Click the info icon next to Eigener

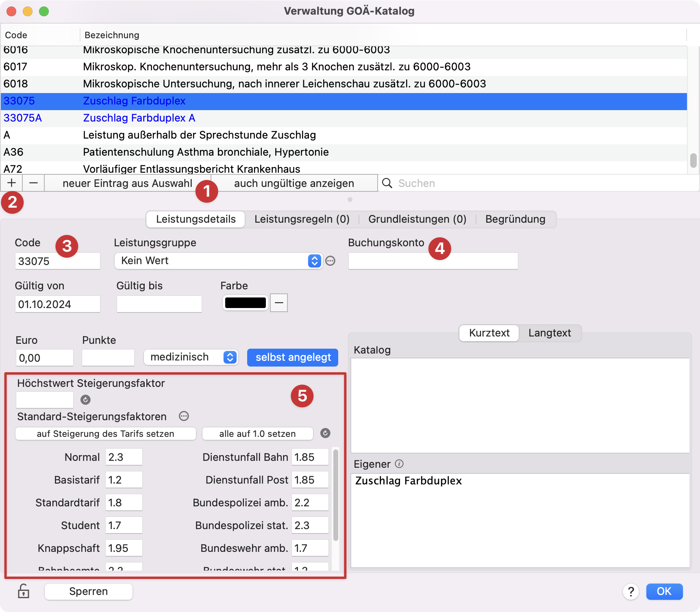click(399, 464)
